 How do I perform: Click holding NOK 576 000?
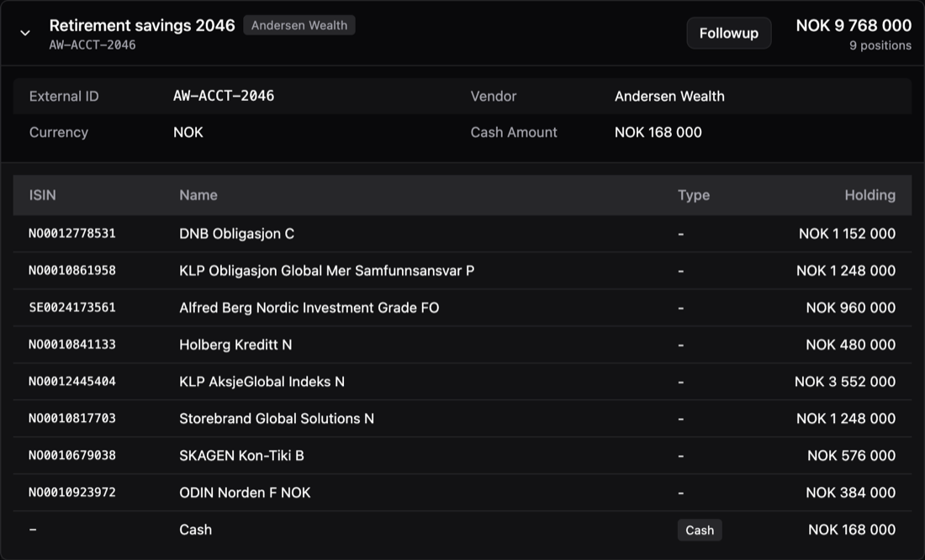point(851,456)
